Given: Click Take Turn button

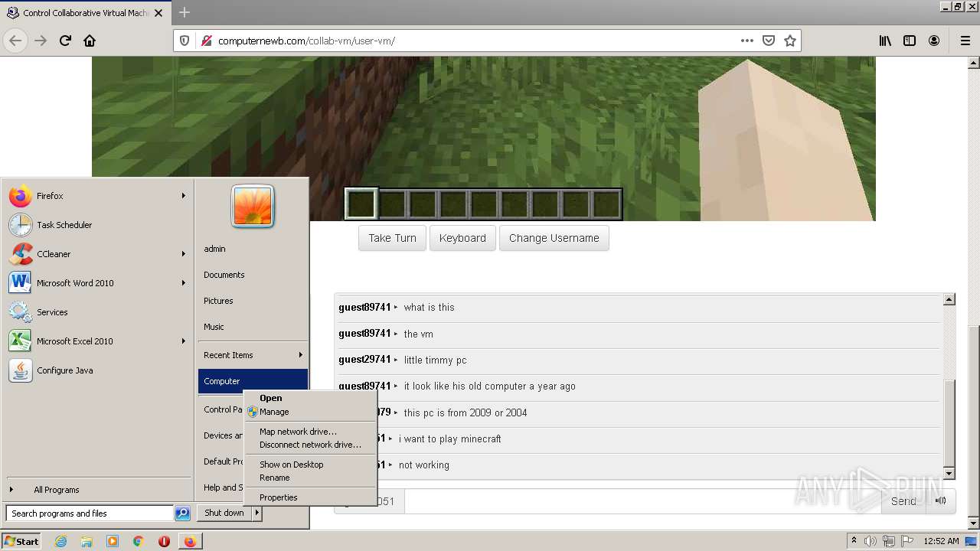Looking at the screenshot, I should [392, 238].
